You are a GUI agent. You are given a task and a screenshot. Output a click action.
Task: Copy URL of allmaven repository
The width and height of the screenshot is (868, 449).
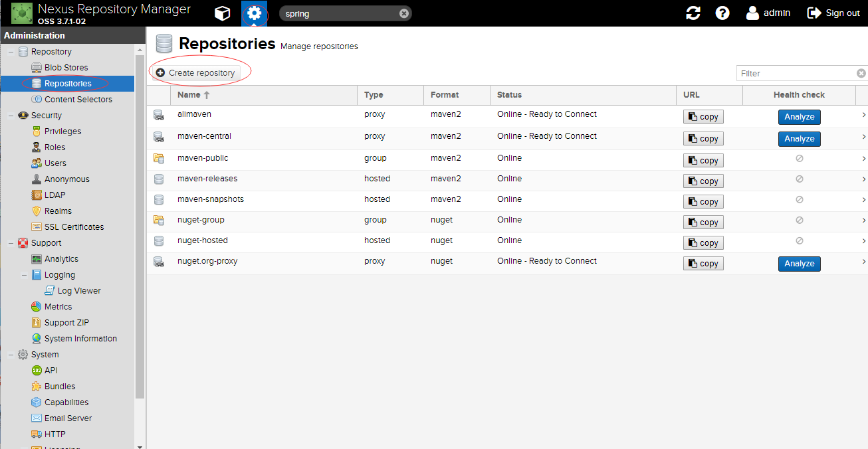pos(703,117)
